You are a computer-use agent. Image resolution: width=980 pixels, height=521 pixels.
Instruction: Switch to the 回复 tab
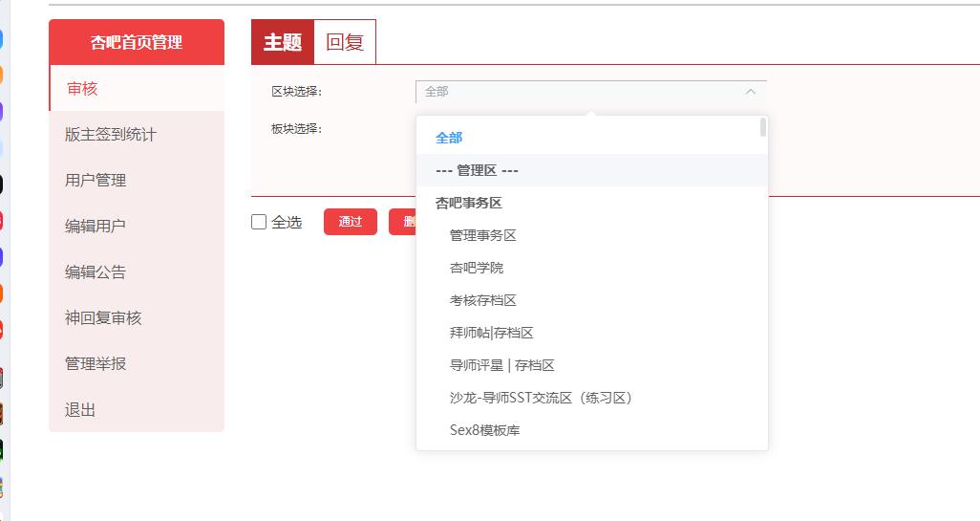[x=345, y=42]
